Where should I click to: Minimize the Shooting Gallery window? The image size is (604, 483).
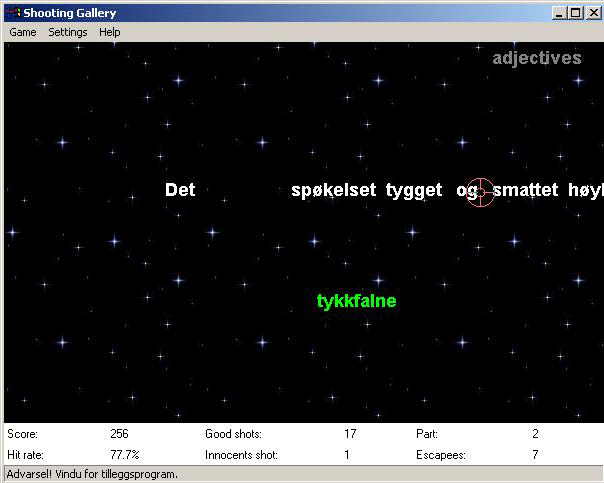pyautogui.click(x=558, y=13)
